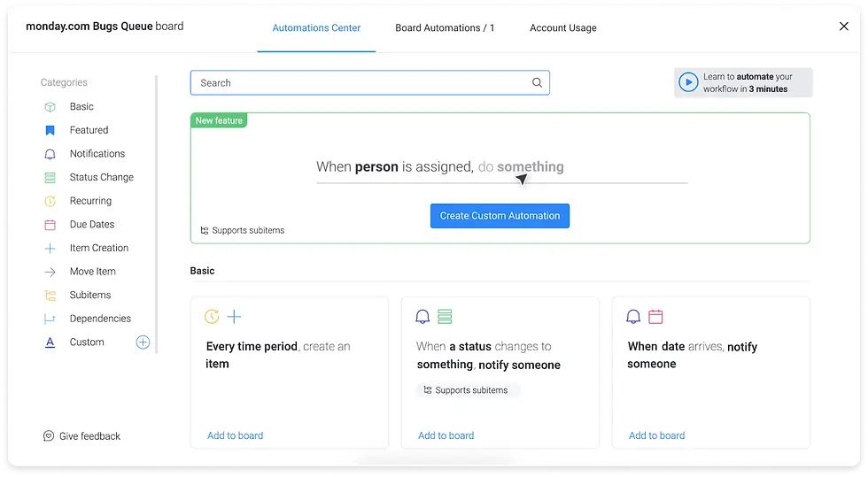The width and height of the screenshot is (868, 477).
Task: Click the categories sidebar scrollbar
Action: (157, 212)
